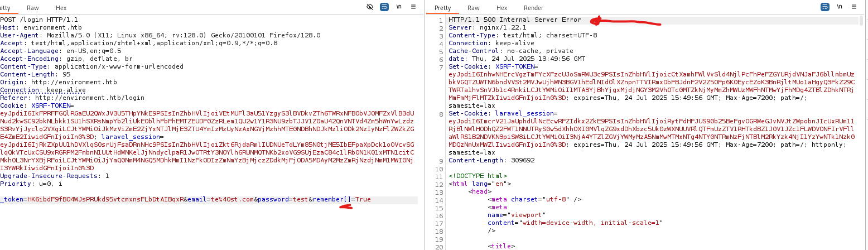
Task: Switch request view to the Hex tab
Action: coord(61,8)
